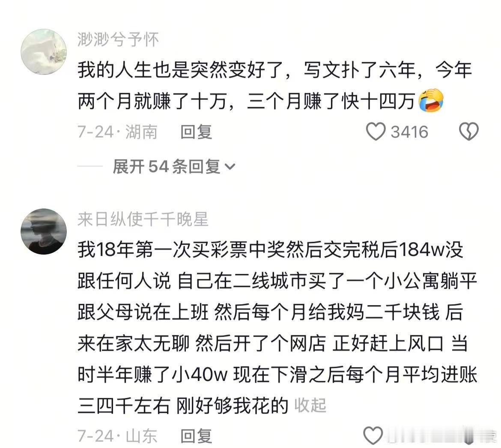Open username 渺渺兮予怀

(118, 40)
